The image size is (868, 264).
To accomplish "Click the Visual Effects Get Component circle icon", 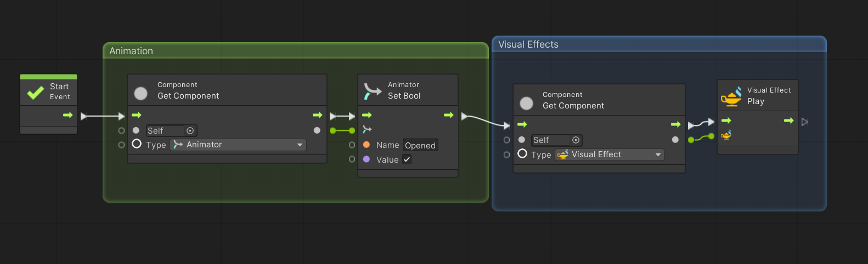I will (526, 104).
